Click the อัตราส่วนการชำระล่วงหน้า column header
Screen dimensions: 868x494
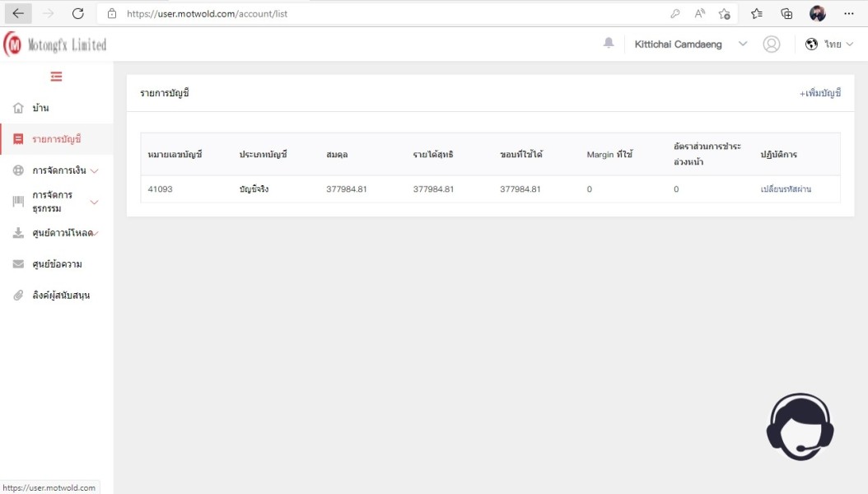coord(707,154)
